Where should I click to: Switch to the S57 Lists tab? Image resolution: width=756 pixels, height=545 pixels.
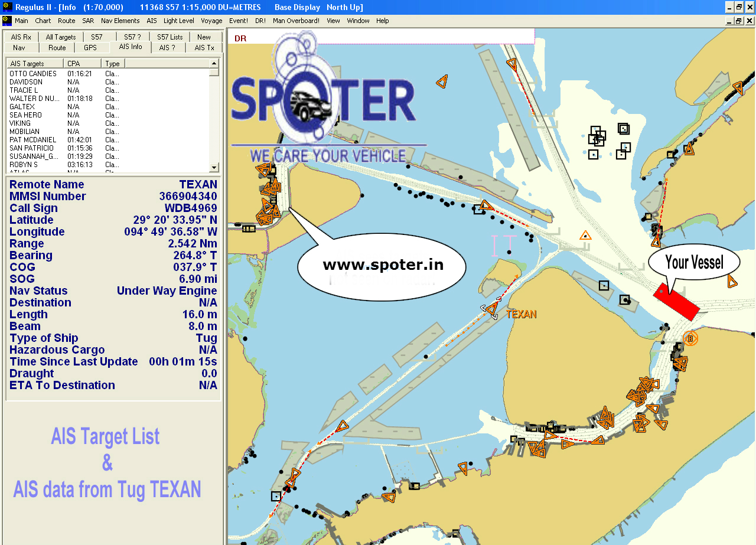coord(170,37)
